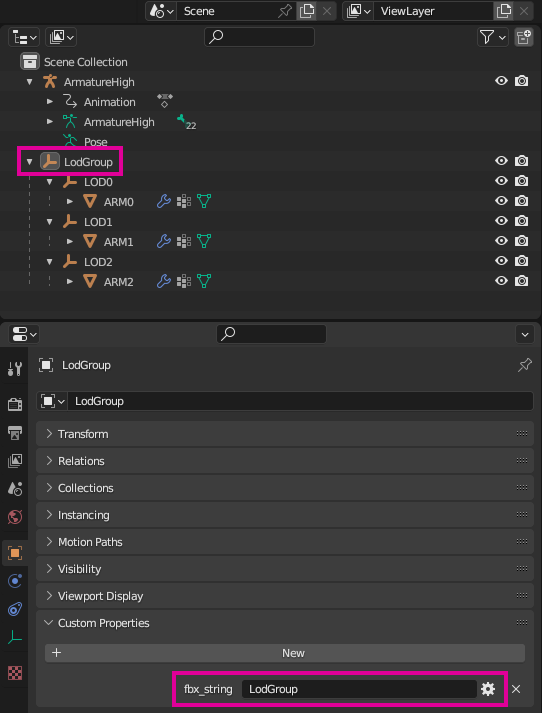Focus the Properties search field
Screen dimensions: 542x713
pos(271,334)
